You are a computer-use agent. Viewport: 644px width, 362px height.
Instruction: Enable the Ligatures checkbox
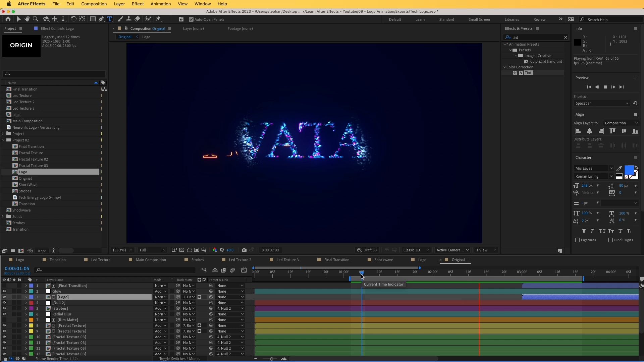pos(578,240)
